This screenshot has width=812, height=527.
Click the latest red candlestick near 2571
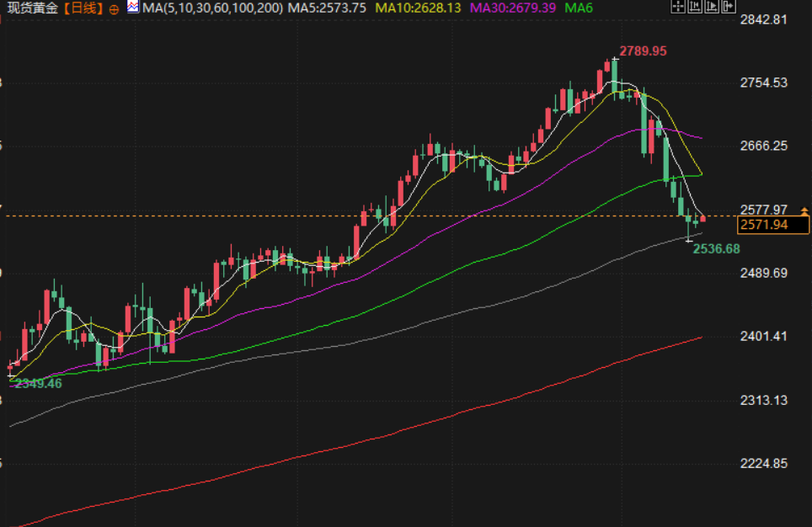click(702, 219)
